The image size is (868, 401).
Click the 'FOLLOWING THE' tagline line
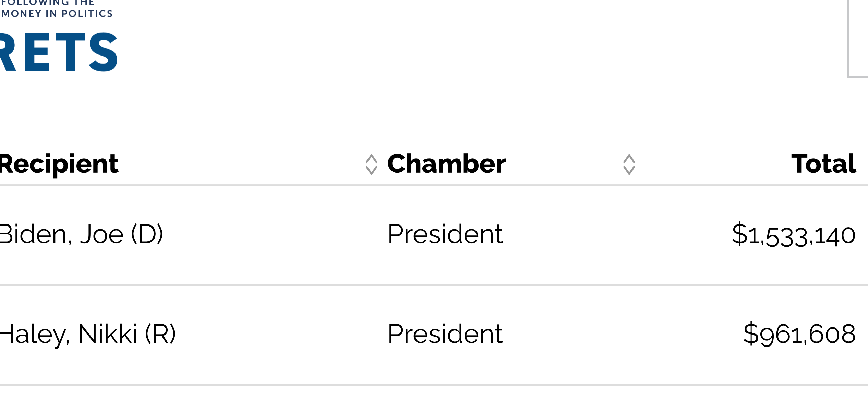click(x=48, y=3)
